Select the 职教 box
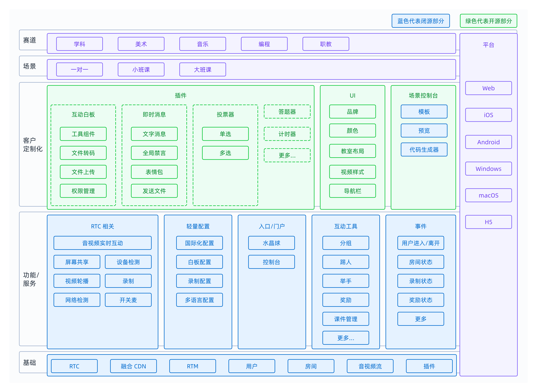The width and height of the screenshot is (537, 392). pyautogui.click(x=326, y=44)
